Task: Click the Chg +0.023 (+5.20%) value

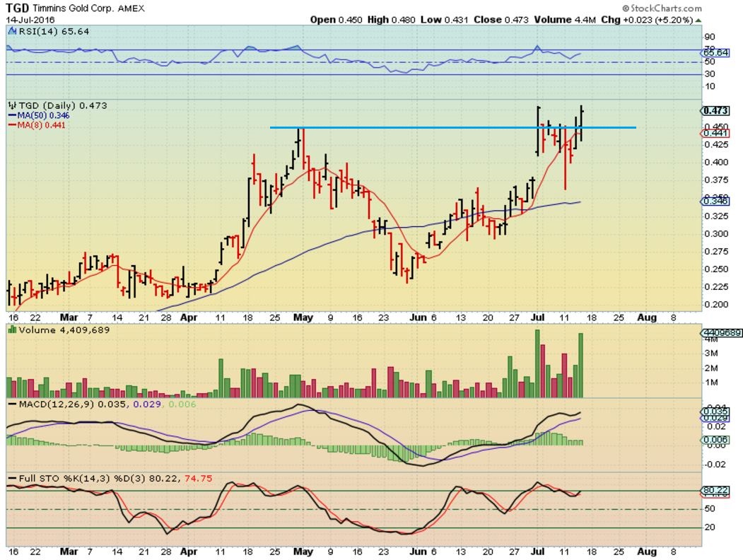Action: point(647,20)
